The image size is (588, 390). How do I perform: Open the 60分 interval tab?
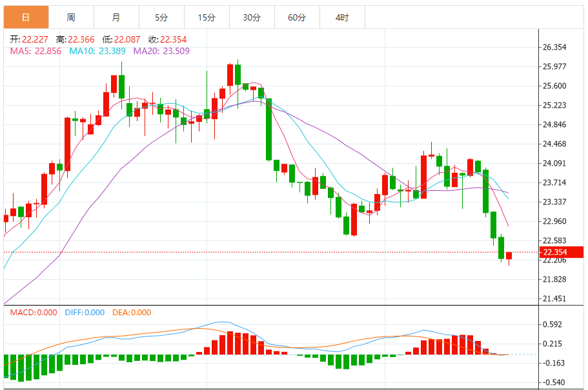pos(298,17)
